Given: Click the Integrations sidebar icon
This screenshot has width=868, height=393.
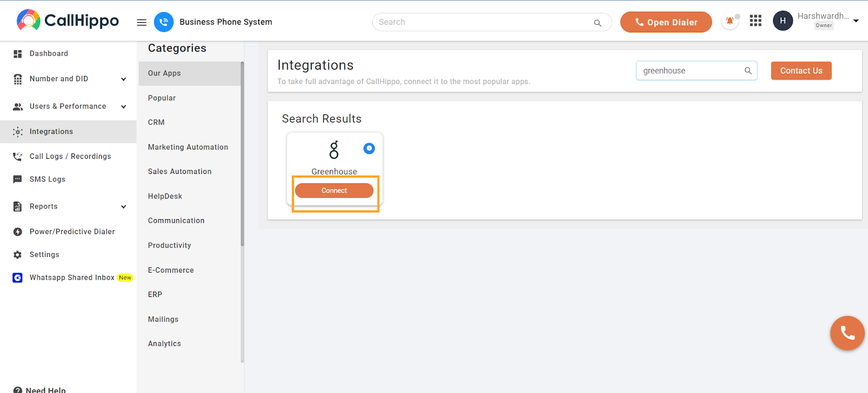Looking at the screenshot, I should 17,132.
